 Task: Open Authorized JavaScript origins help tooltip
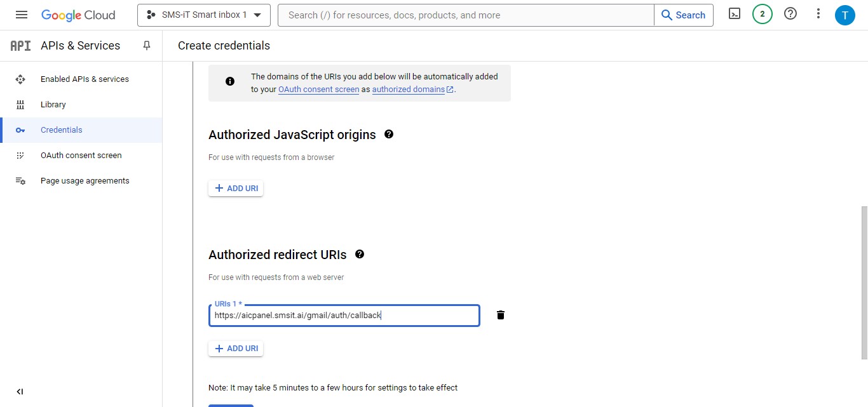pos(389,134)
